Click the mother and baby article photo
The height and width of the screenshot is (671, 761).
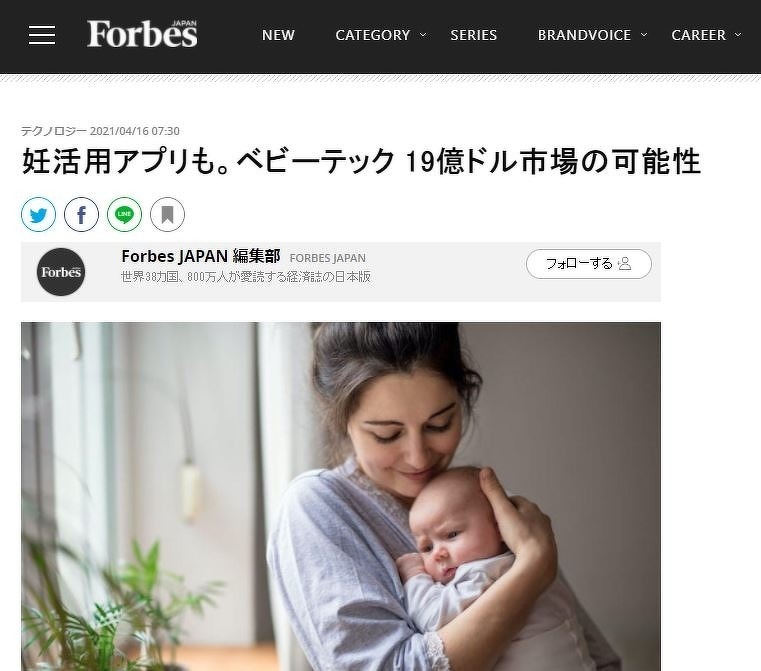coord(341,496)
